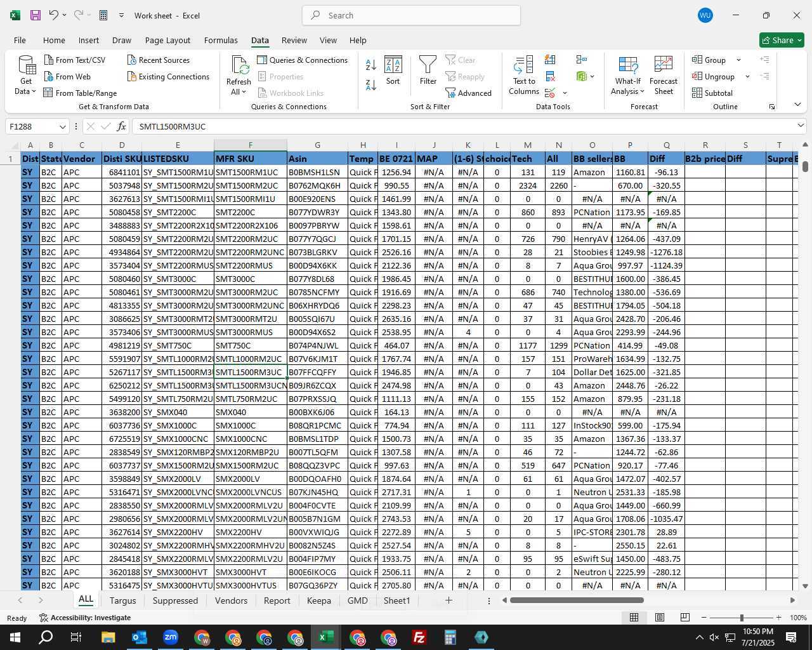Select Normal view in status bar
Screen dimensions: 812x650
(634, 618)
